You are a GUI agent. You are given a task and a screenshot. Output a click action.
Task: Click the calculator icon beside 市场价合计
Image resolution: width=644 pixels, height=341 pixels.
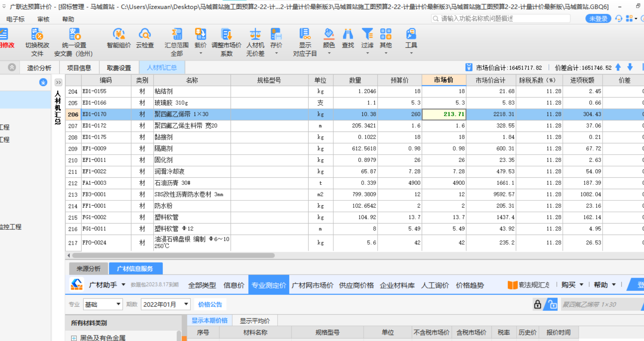tap(469, 67)
